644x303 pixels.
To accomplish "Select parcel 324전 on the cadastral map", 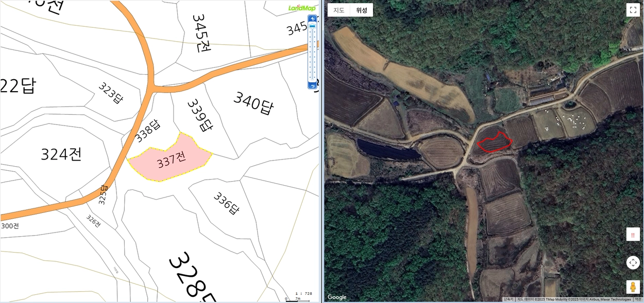I will (x=61, y=154).
